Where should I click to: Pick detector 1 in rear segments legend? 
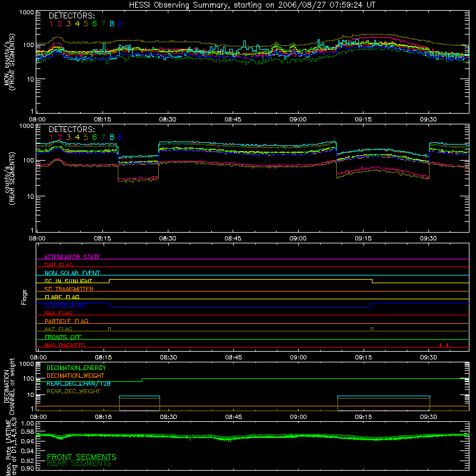coord(51,137)
